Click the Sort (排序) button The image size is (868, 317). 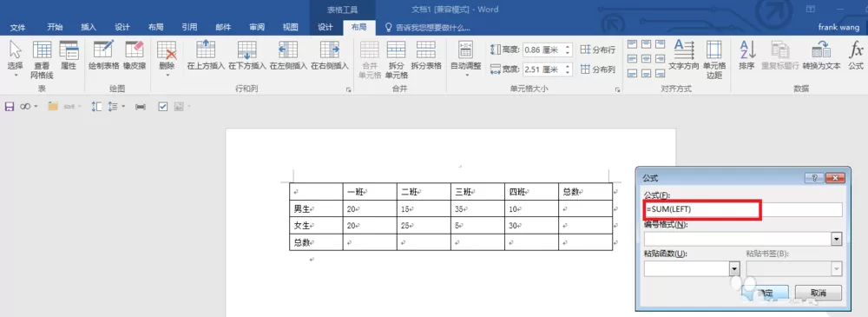click(747, 56)
